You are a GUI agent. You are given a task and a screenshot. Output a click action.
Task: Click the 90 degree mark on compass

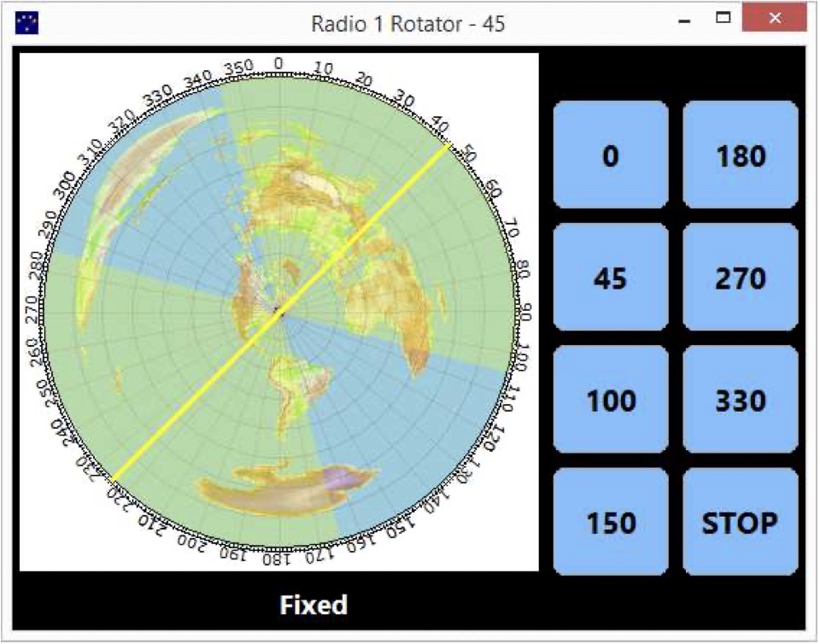coord(525,312)
